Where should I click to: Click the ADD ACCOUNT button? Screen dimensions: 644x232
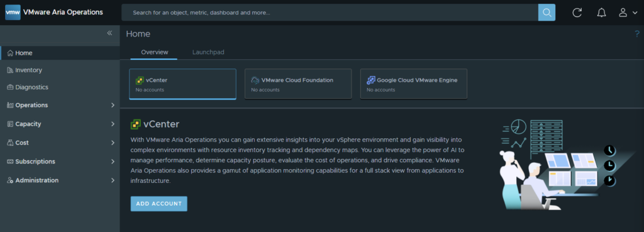click(159, 204)
